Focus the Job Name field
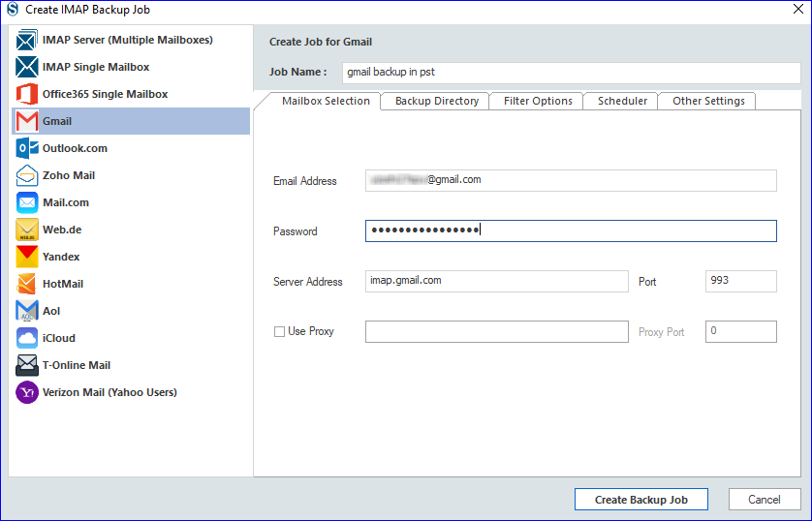The image size is (812, 521). [x=571, y=73]
